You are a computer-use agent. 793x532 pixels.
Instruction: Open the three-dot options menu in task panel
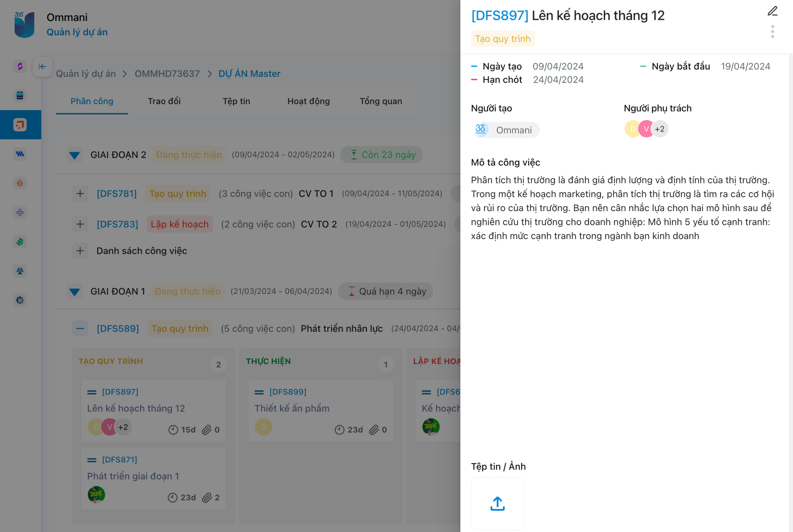pos(772,32)
